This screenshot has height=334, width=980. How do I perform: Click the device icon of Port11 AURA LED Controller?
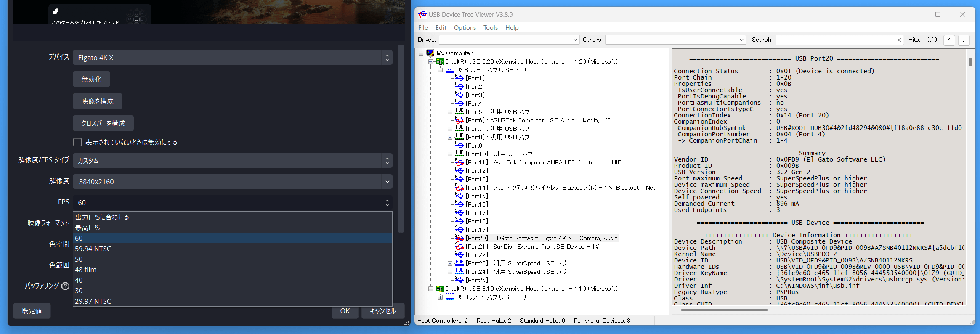459,162
